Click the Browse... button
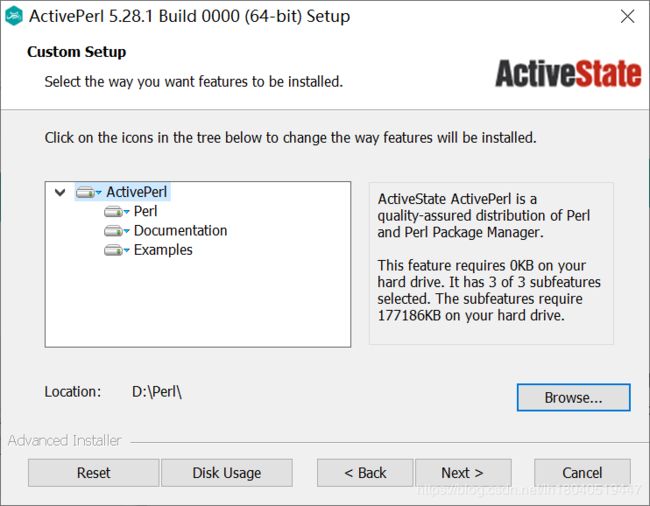Screen dimensions: 650x506 click(x=573, y=397)
